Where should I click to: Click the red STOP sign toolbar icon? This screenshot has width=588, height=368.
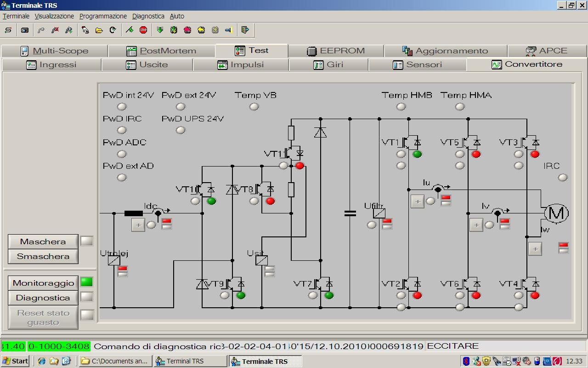pos(143,30)
